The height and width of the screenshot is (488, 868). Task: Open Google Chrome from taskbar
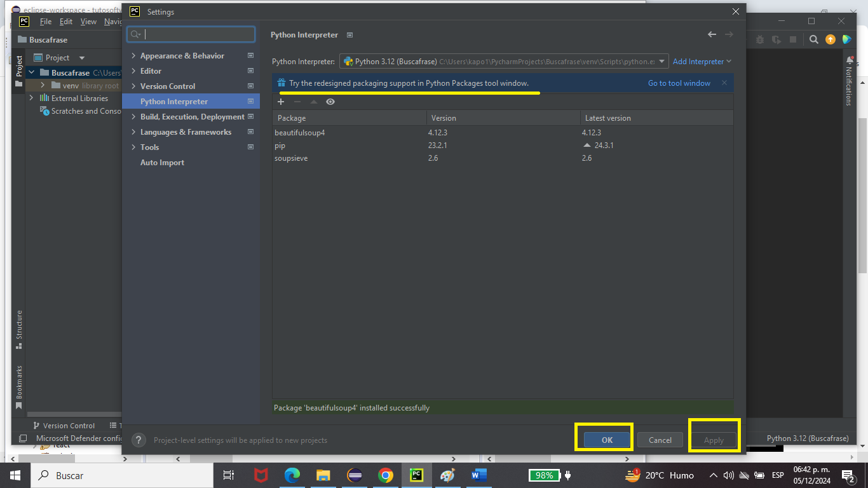(385, 475)
